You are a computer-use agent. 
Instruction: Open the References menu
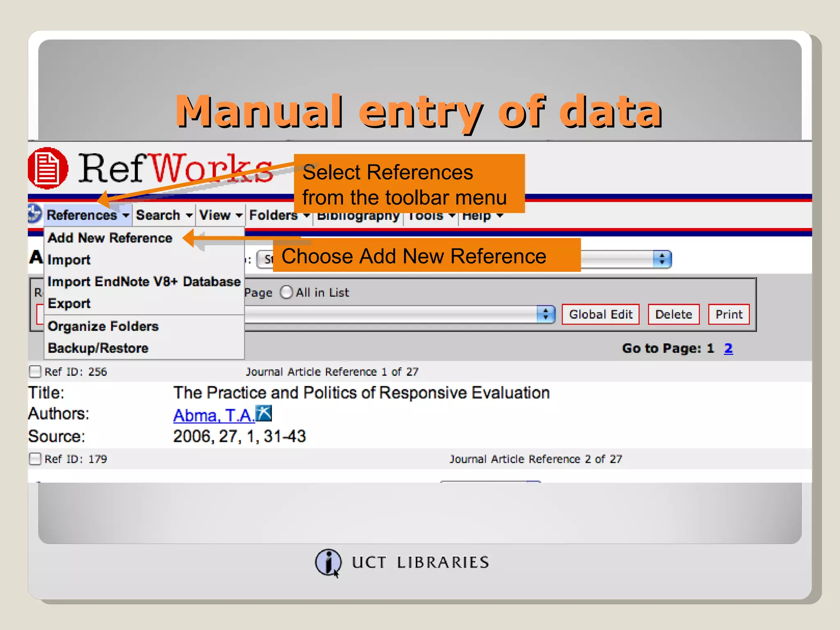point(88,215)
